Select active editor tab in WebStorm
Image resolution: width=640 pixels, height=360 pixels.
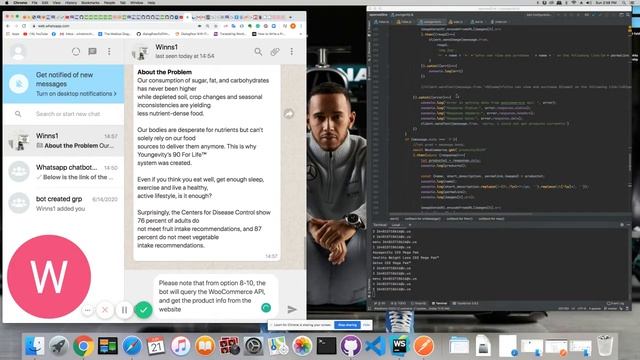click(x=431, y=22)
